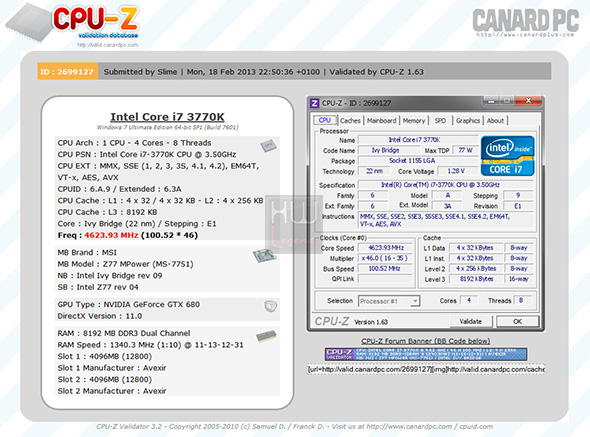Screen dimensions: 590x437
Task: Open the Mainboard tab
Action: pos(382,120)
